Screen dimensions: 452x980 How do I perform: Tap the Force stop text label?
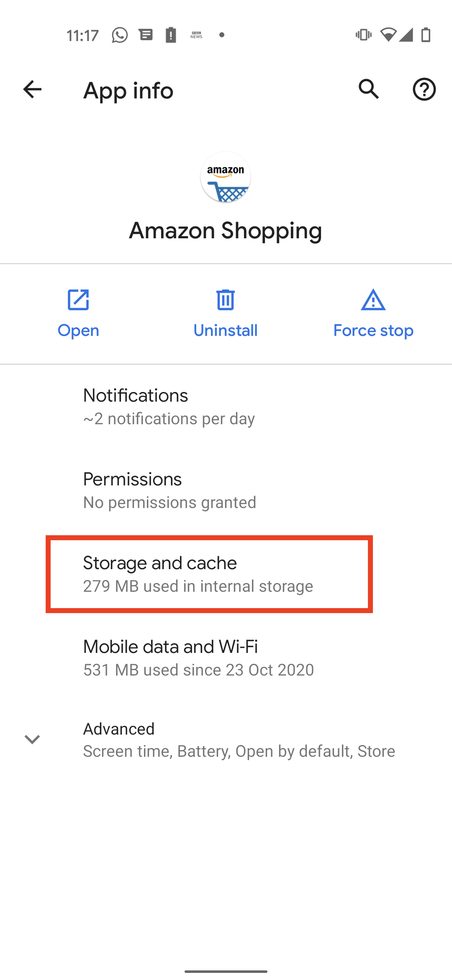tap(373, 330)
